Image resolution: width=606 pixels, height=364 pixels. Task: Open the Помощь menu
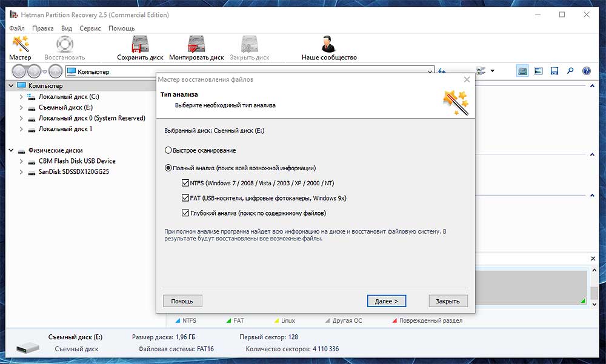tap(121, 28)
